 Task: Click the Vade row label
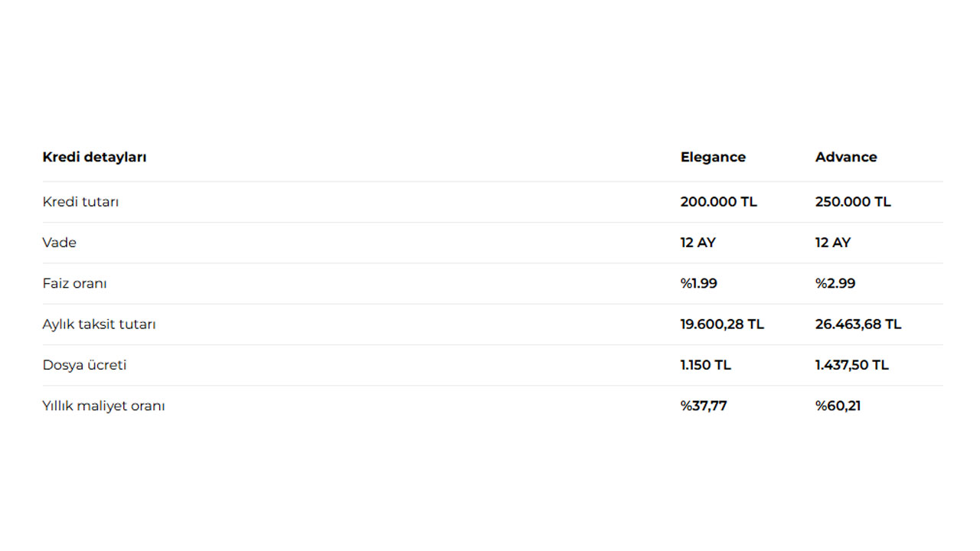pyautogui.click(x=59, y=243)
